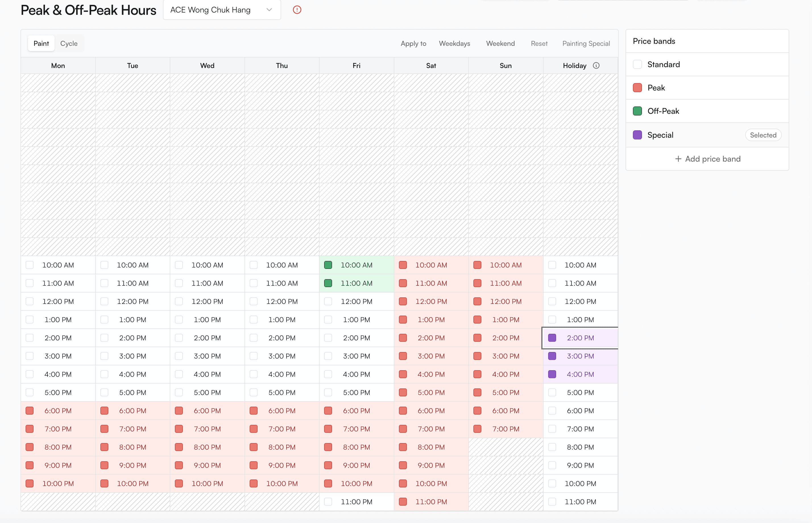This screenshot has height=523, width=812.
Task: Toggle Saturday 11:00 PM peak checkbox
Action: click(x=403, y=502)
